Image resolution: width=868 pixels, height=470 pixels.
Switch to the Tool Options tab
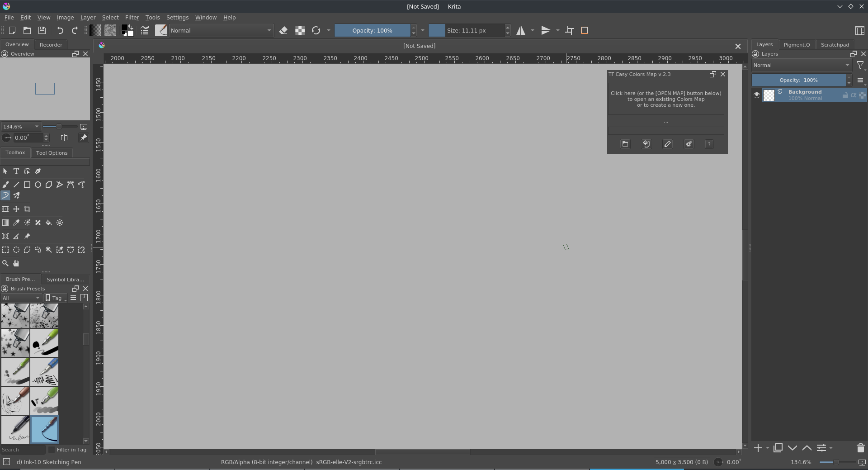click(52, 153)
